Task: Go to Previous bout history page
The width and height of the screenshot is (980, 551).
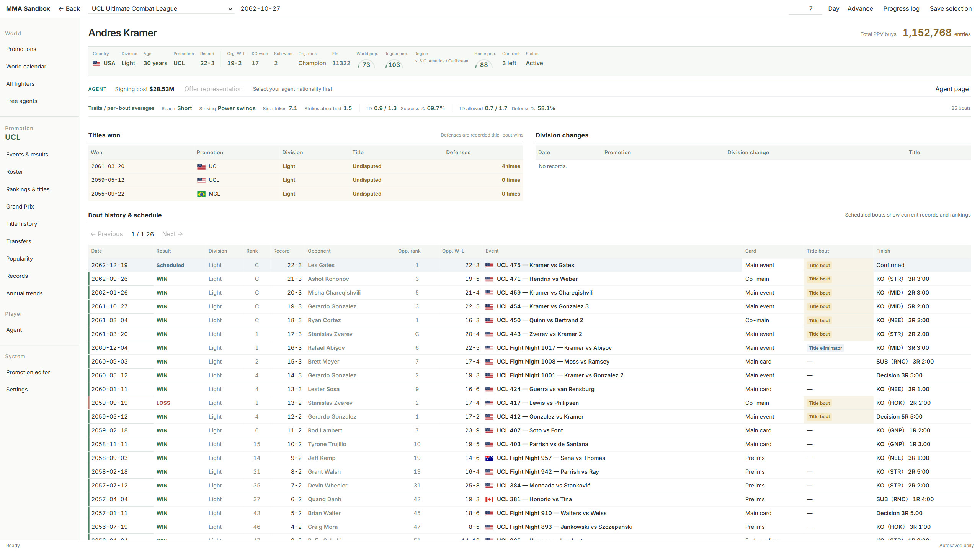Action: [x=107, y=234]
